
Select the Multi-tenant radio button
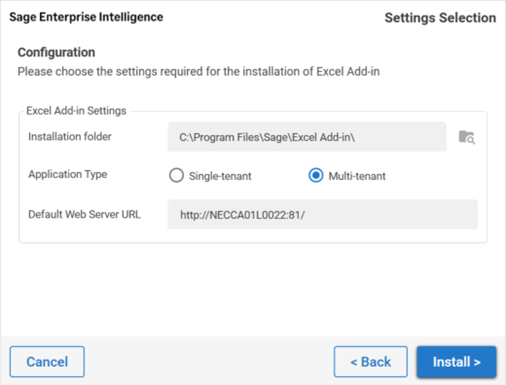(316, 175)
